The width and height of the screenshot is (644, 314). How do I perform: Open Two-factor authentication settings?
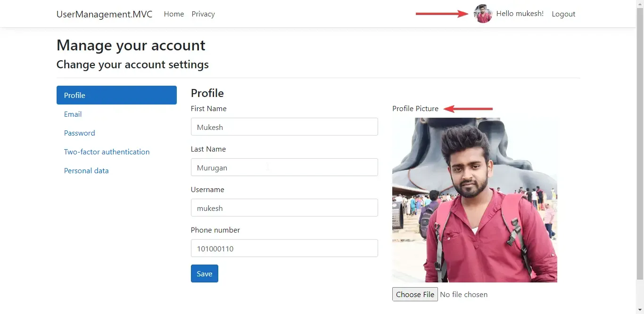click(107, 152)
